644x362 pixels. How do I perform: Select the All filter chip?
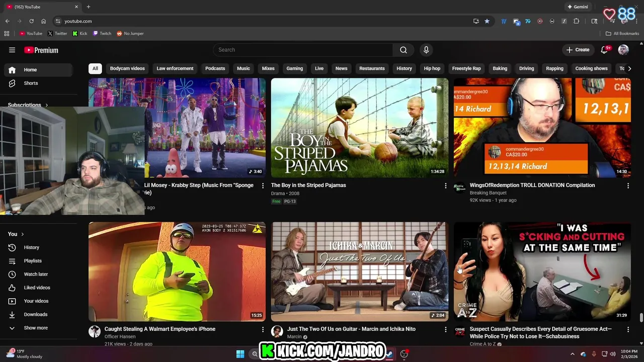95,68
